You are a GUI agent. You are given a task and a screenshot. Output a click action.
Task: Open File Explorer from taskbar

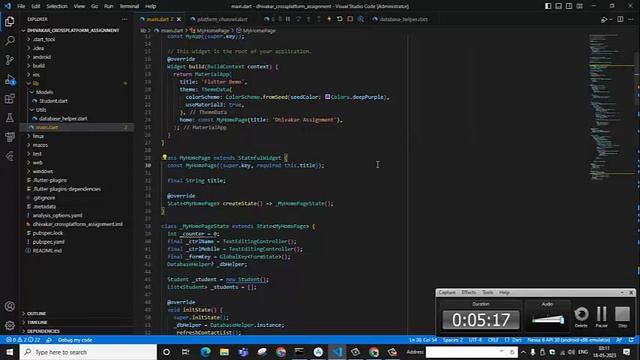224,352
